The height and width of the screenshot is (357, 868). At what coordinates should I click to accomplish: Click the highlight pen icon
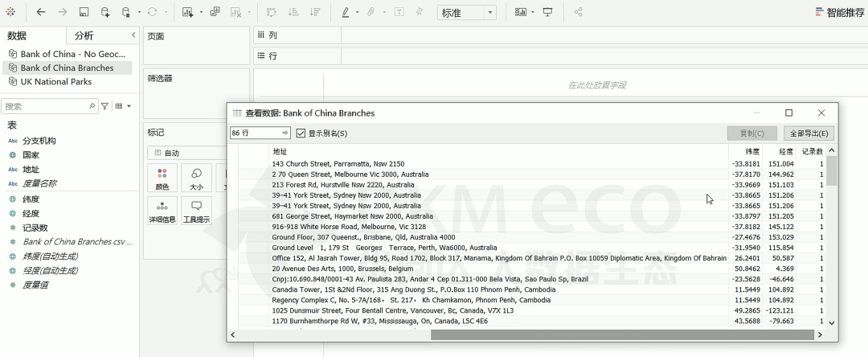coord(346,11)
